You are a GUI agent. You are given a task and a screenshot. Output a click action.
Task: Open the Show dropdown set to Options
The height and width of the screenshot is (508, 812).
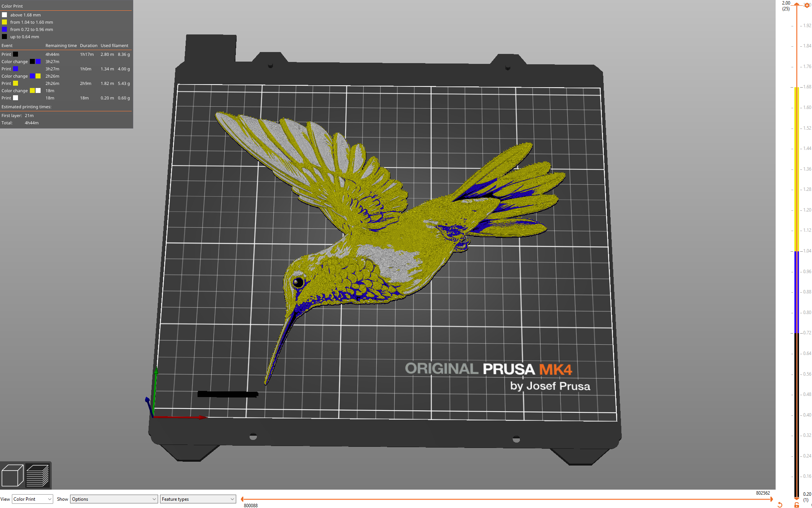(113, 499)
